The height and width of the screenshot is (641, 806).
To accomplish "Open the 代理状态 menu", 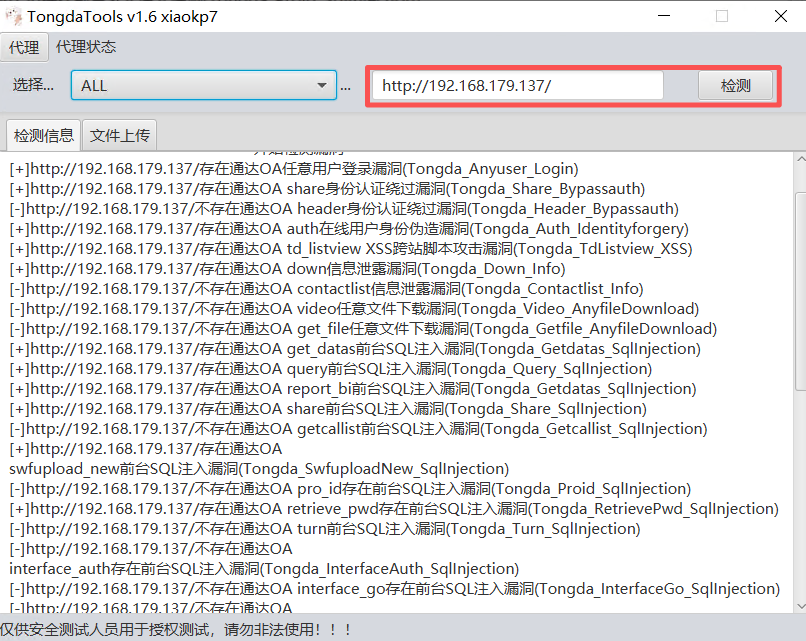I will (x=85, y=47).
